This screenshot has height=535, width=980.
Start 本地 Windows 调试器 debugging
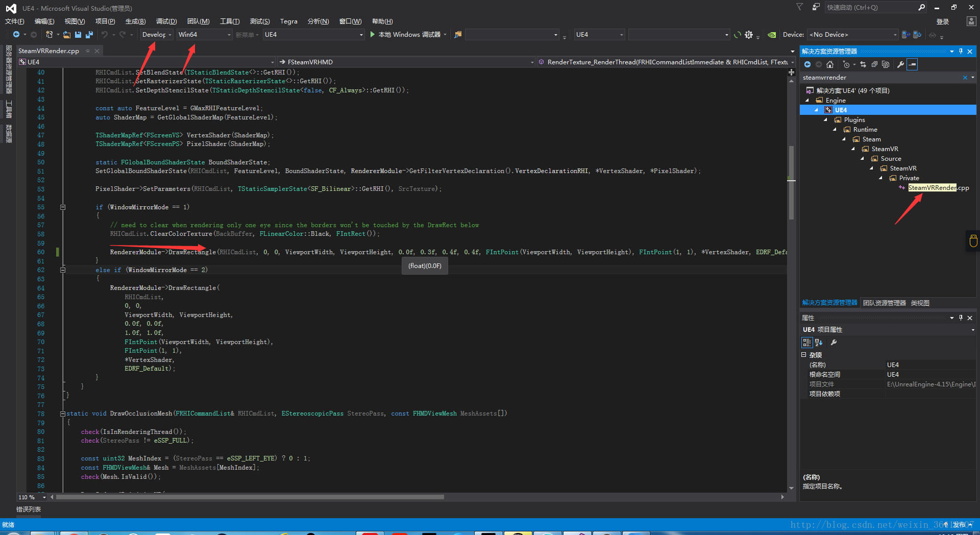[406, 35]
